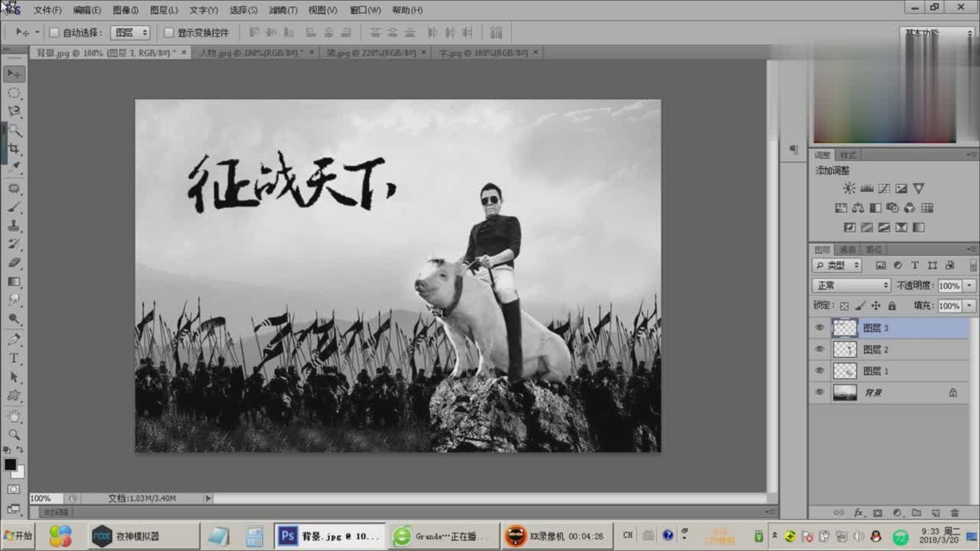Enable the 显示变换控件 checkbox

pyautogui.click(x=168, y=33)
